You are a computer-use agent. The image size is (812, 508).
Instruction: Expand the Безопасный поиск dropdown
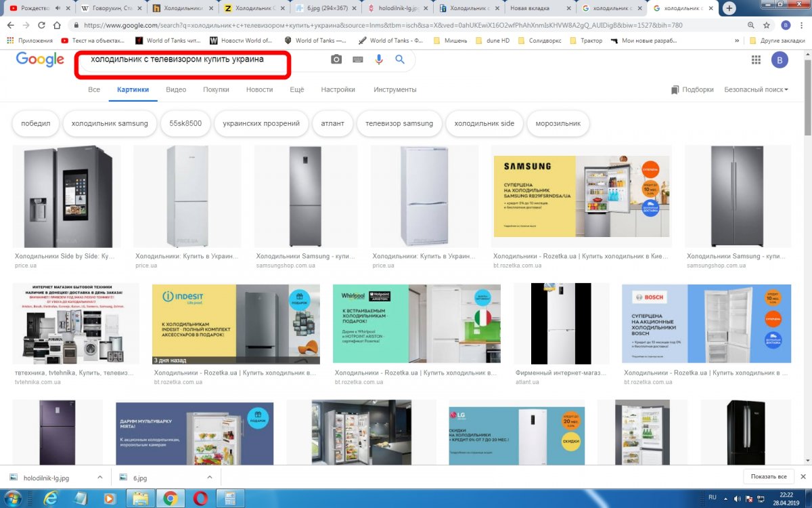tap(756, 89)
